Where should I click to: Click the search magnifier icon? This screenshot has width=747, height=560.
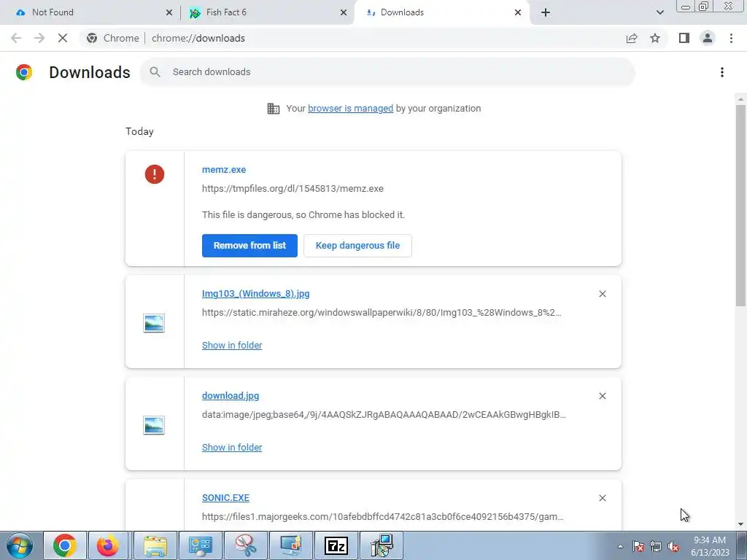point(155,72)
